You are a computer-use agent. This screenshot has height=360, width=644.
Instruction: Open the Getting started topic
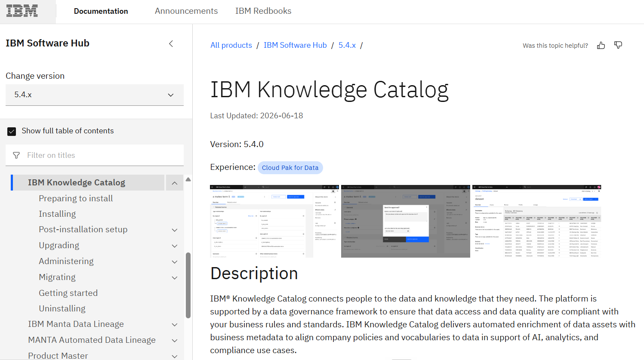[68, 293]
